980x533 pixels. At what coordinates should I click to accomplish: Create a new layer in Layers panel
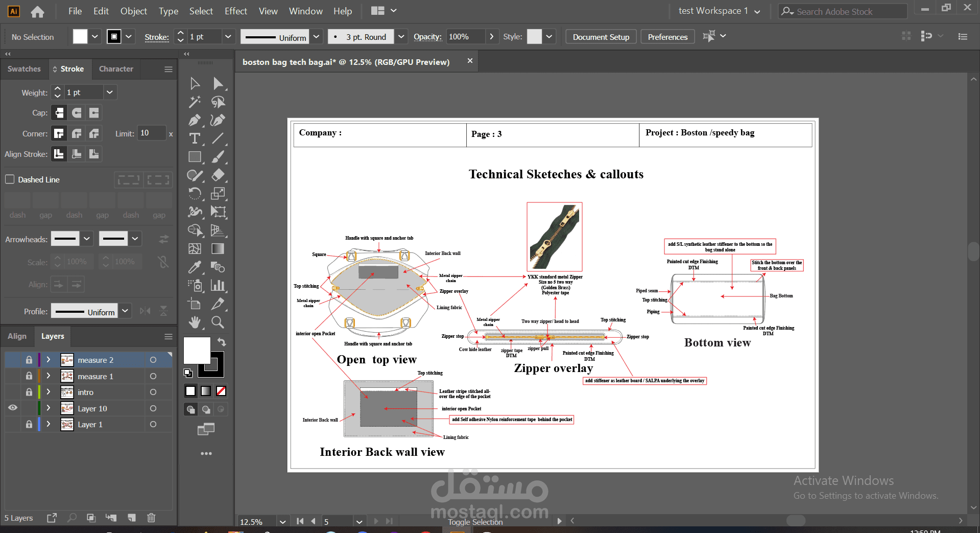click(132, 518)
